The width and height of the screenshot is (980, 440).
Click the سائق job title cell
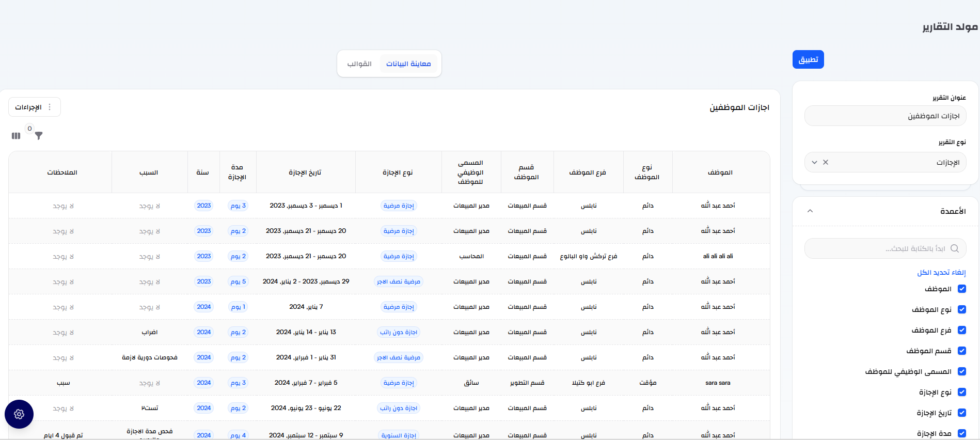(x=471, y=383)
